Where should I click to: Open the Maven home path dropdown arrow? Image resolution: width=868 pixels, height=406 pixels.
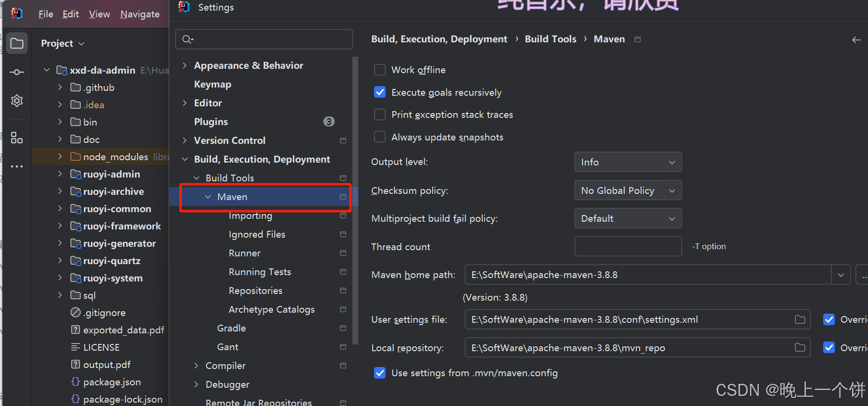pos(841,275)
